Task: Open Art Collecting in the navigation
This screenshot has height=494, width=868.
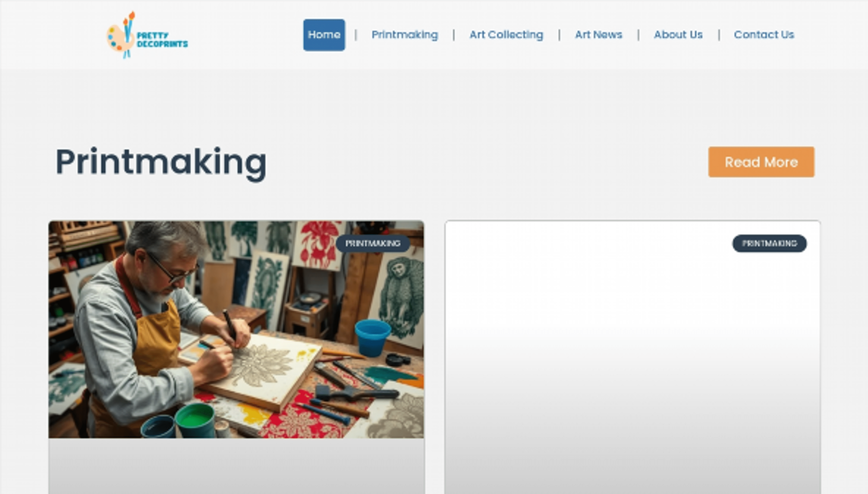Action: coord(506,35)
